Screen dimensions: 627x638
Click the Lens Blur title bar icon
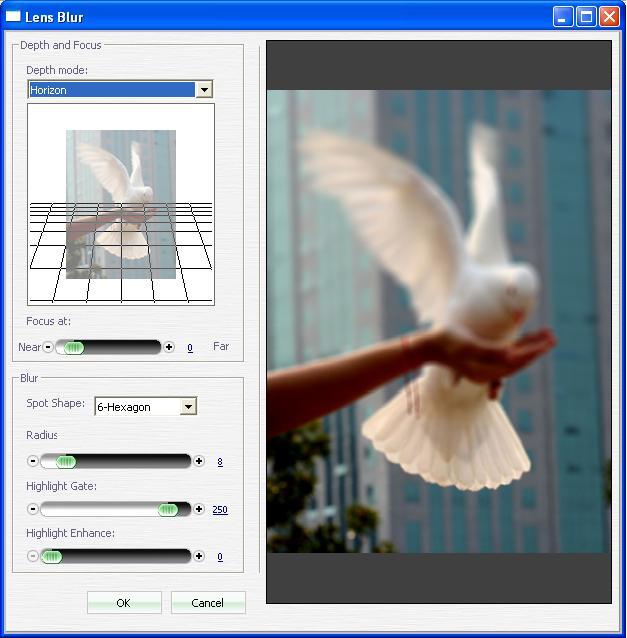[13, 17]
